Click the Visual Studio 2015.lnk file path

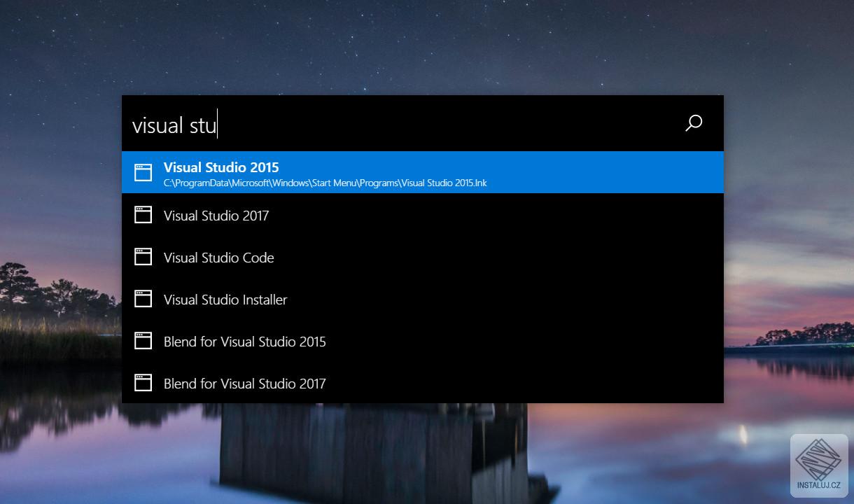(325, 183)
